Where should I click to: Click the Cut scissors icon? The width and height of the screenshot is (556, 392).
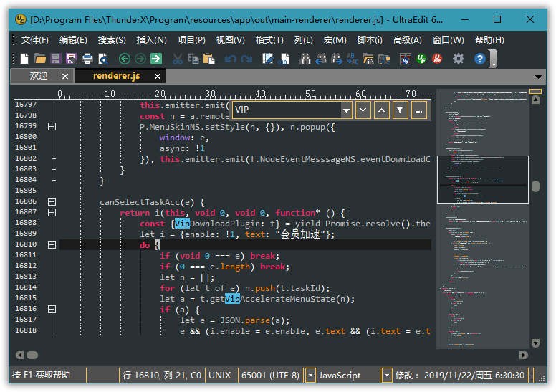click(x=178, y=59)
